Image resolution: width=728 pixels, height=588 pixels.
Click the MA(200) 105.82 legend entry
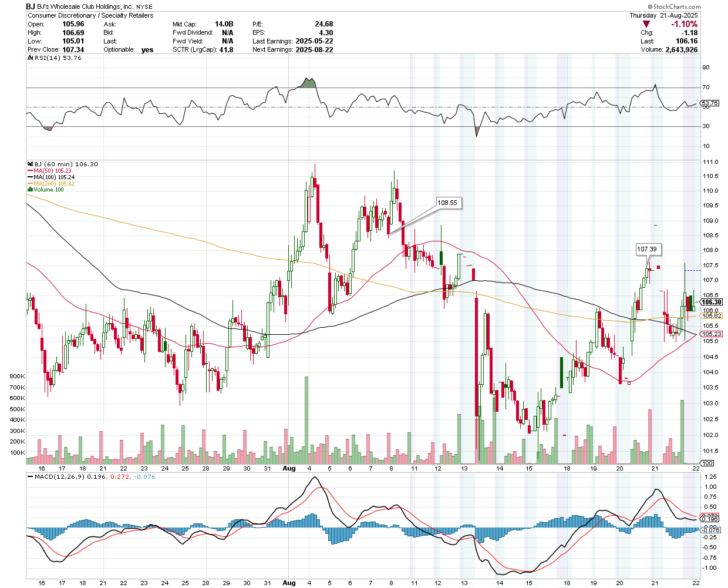pyautogui.click(x=54, y=183)
